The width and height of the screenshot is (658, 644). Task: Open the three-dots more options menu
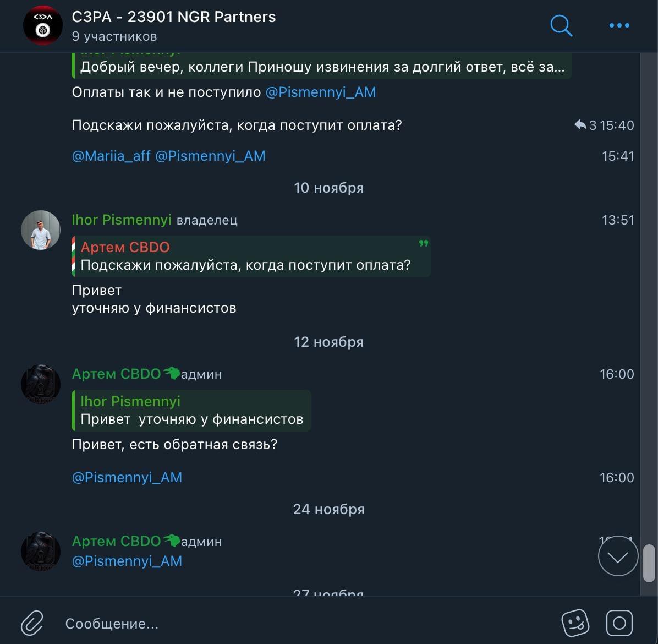tap(619, 25)
